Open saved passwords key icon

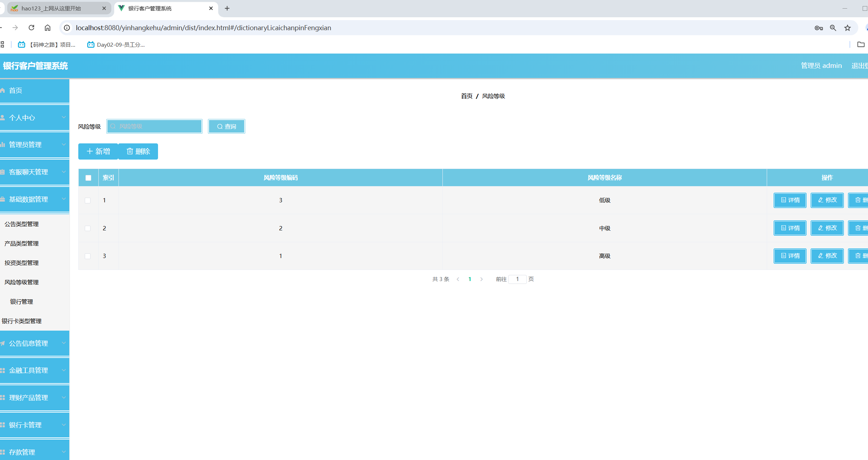click(818, 28)
